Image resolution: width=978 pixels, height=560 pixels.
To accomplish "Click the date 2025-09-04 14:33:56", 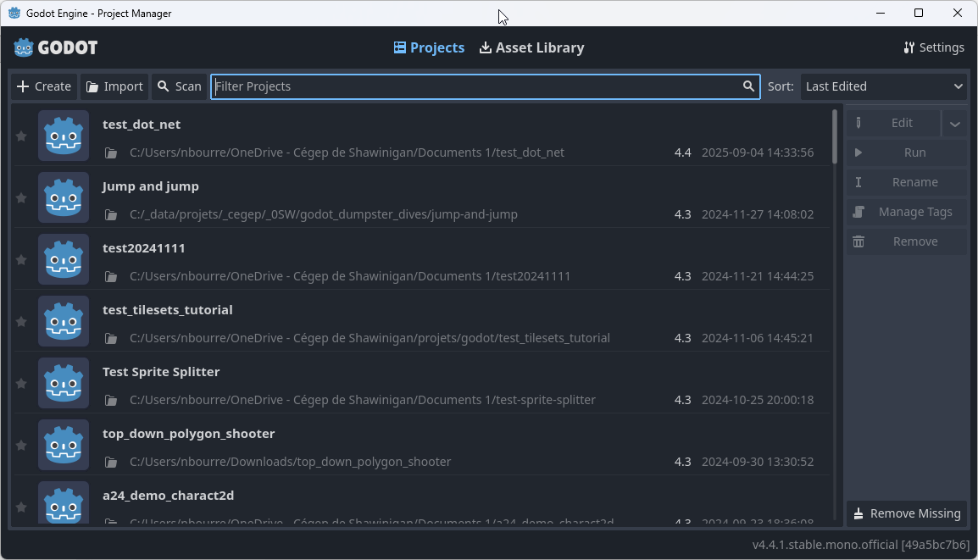I will coord(757,152).
